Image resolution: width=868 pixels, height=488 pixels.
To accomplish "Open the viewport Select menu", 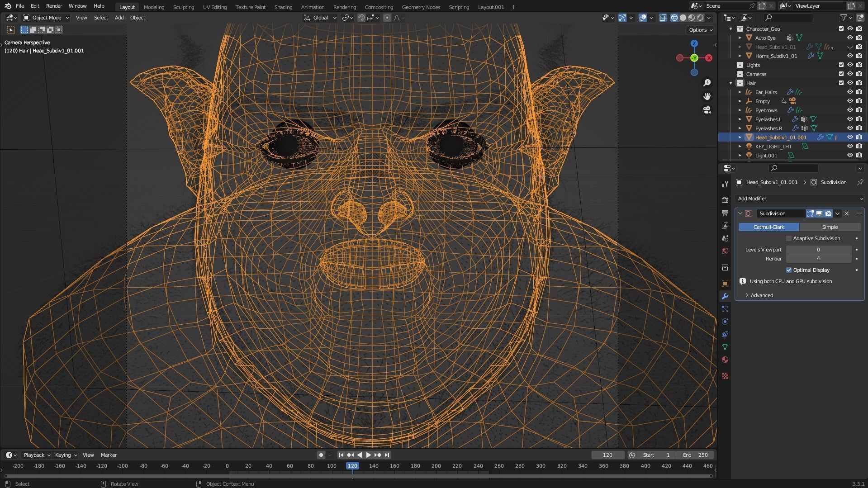I will 101,18.
